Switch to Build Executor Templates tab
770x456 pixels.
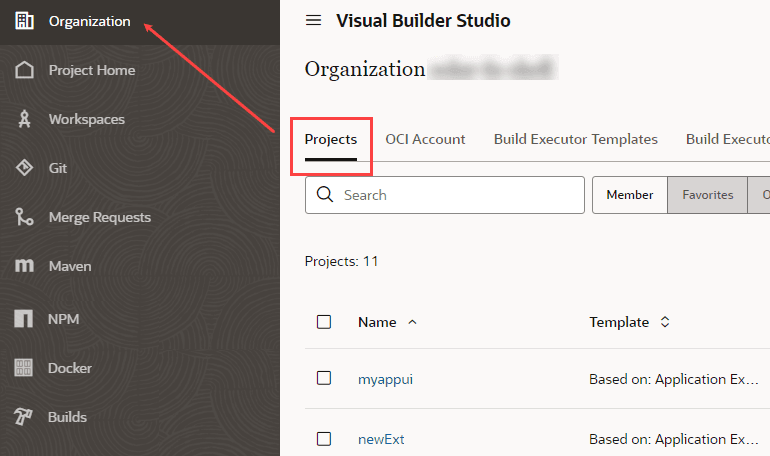[x=576, y=139]
